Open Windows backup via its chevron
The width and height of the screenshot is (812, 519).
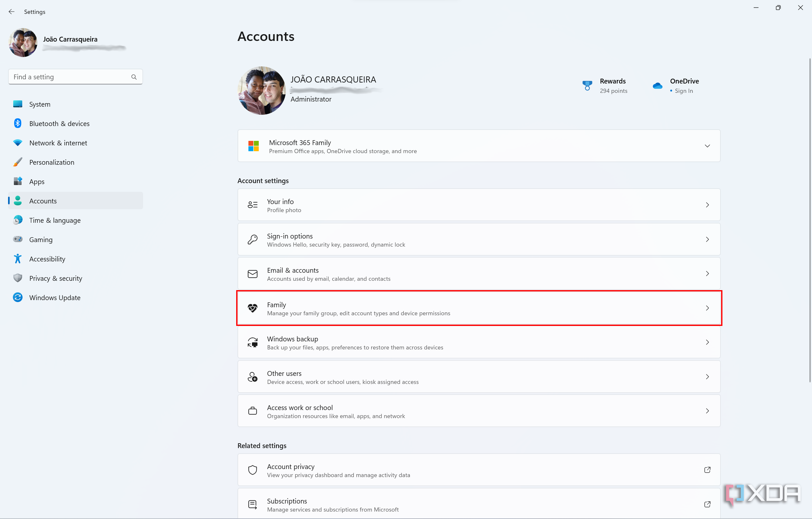click(x=707, y=342)
